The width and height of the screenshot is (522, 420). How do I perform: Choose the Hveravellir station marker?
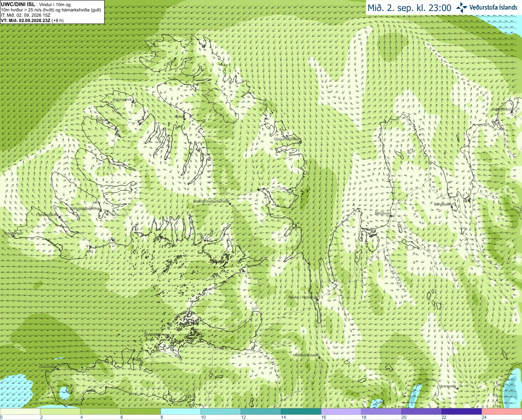coord(458,389)
